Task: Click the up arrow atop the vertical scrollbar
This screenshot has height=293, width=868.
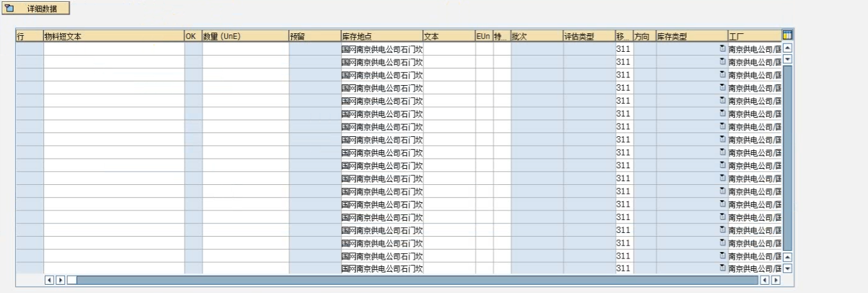Action: pos(788,49)
